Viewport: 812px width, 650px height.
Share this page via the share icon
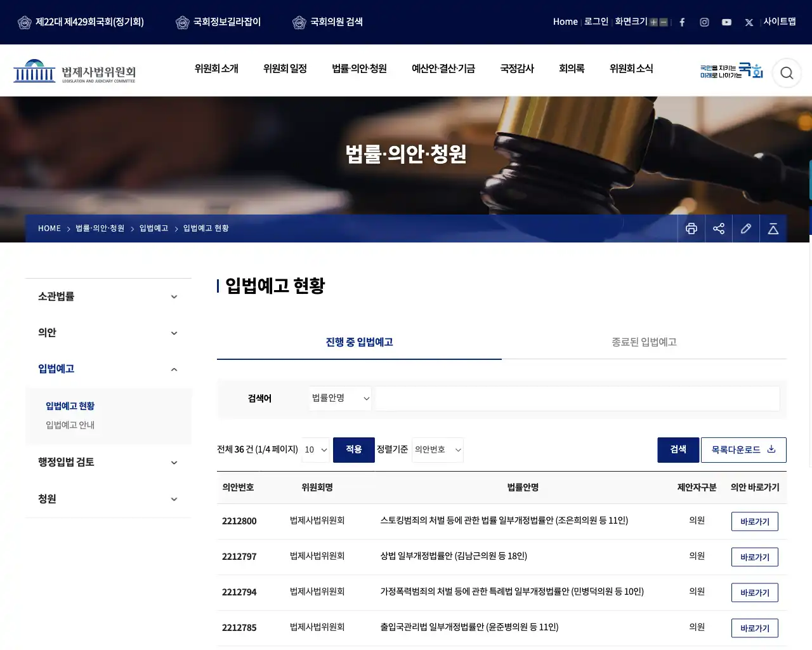pos(719,229)
